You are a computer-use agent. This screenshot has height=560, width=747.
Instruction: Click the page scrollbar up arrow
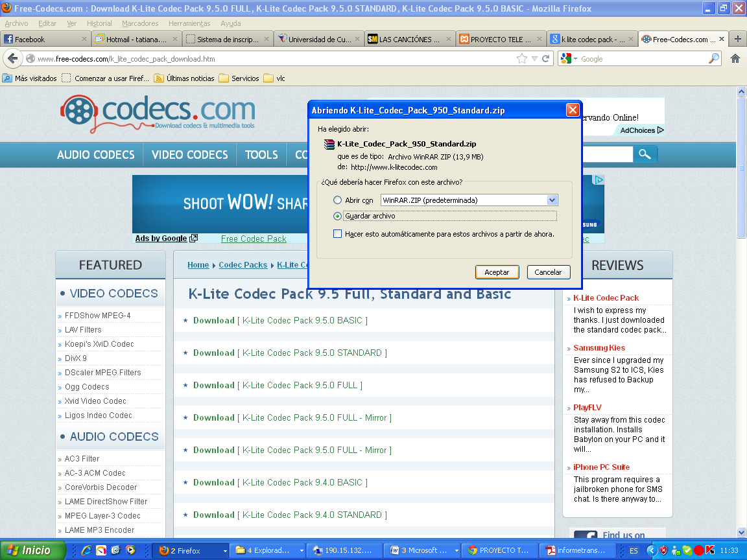(x=741, y=91)
